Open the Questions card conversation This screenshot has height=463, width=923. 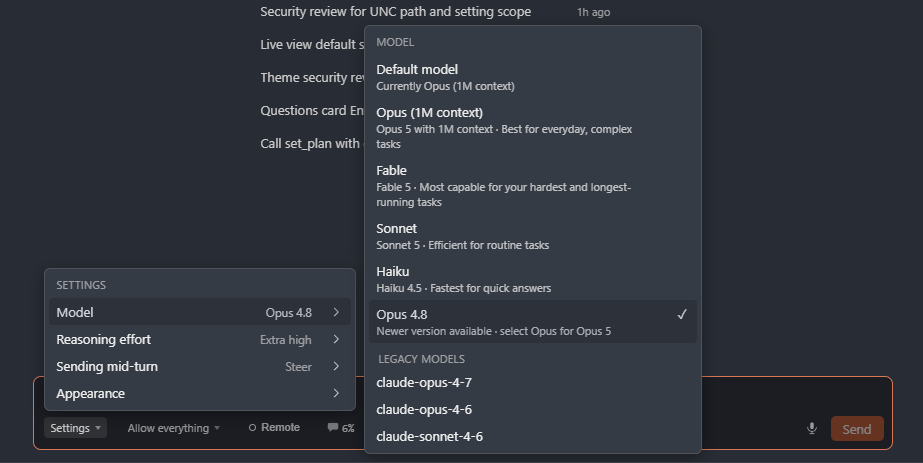click(312, 111)
